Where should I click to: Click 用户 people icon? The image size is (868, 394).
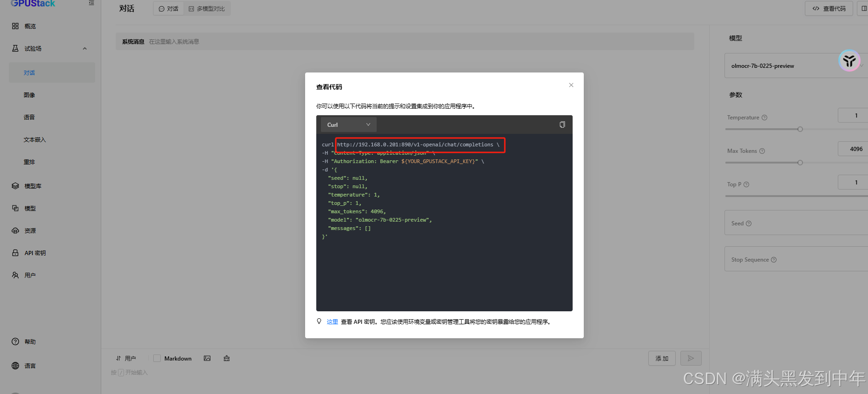coord(15,275)
